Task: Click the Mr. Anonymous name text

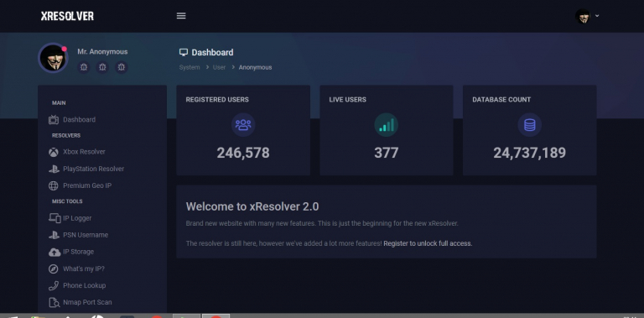Action: tap(102, 52)
